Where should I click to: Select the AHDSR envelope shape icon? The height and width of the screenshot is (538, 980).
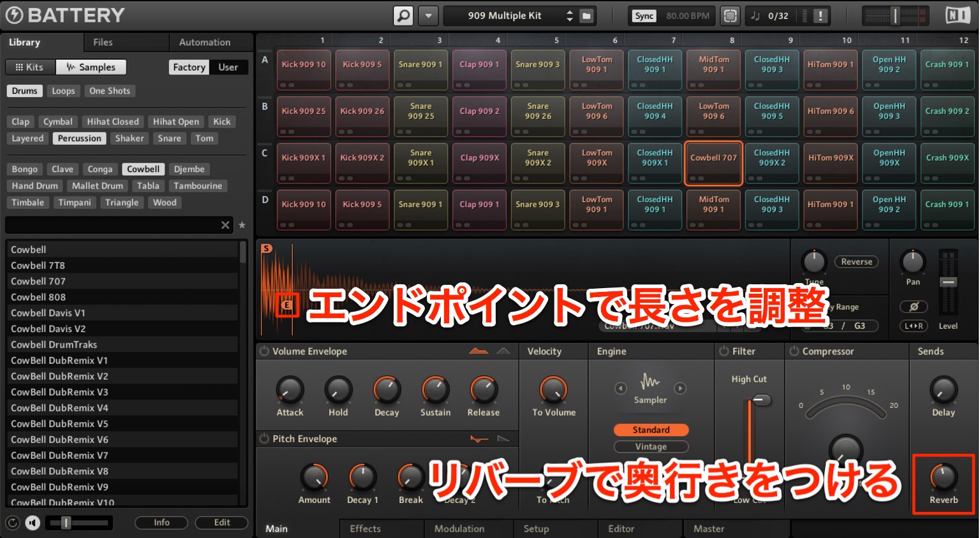click(x=478, y=351)
